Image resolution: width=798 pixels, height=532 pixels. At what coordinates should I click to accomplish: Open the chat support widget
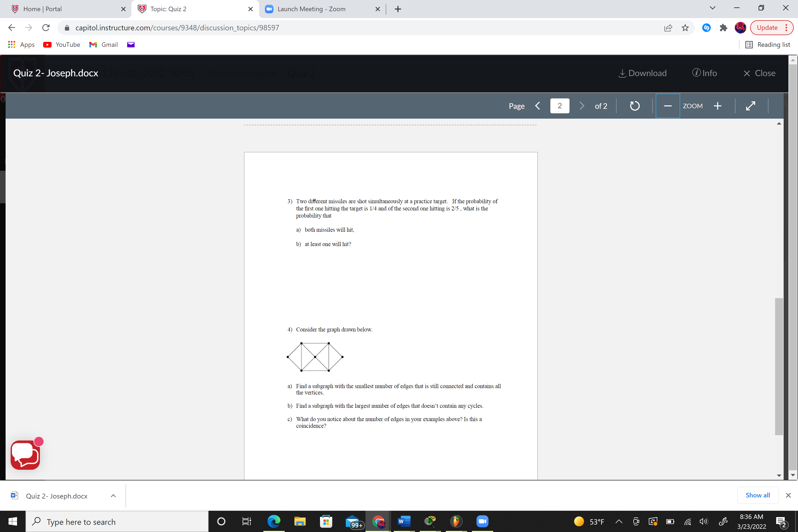25,454
